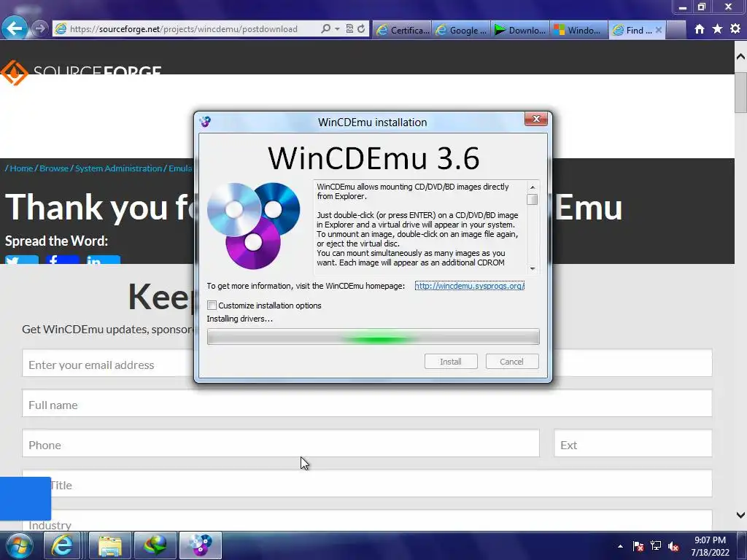This screenshot has height=560, width=747.
Task: Click the WinCDEmu discs logo image
Action: [253, 226]
